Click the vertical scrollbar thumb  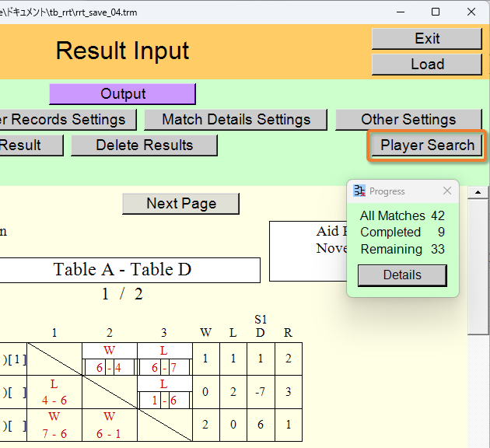click(478, 267)
